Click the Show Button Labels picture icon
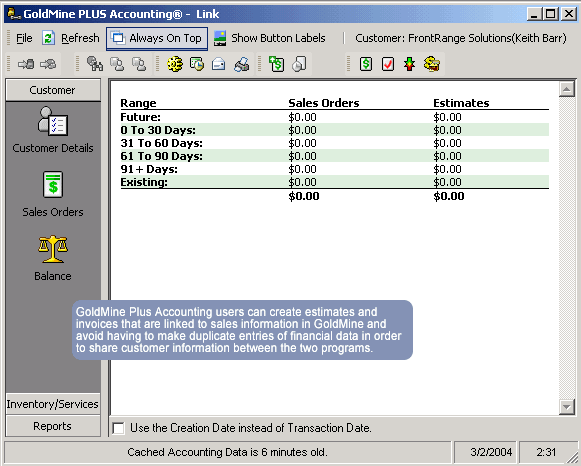The height and width of the screenshot is (466, 581). (x=220, y=39)
